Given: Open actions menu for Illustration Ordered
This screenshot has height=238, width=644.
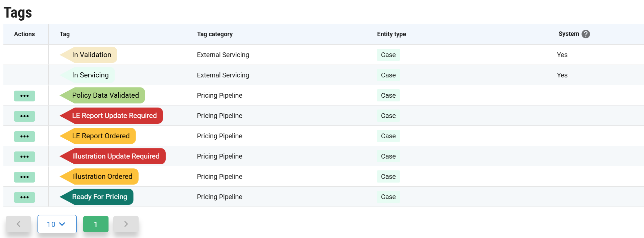Looking at the screenshot, I should click(x=24, y=177).
